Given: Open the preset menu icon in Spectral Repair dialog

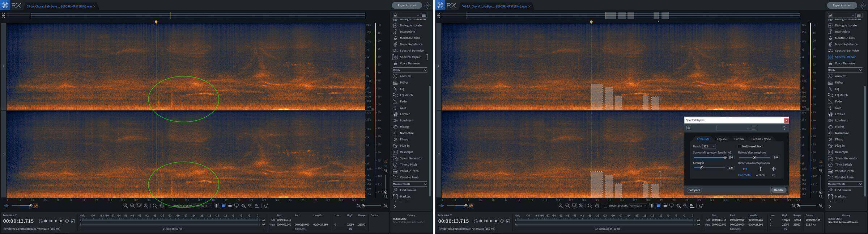Looking at the screenshot, I should pos(754,128).
